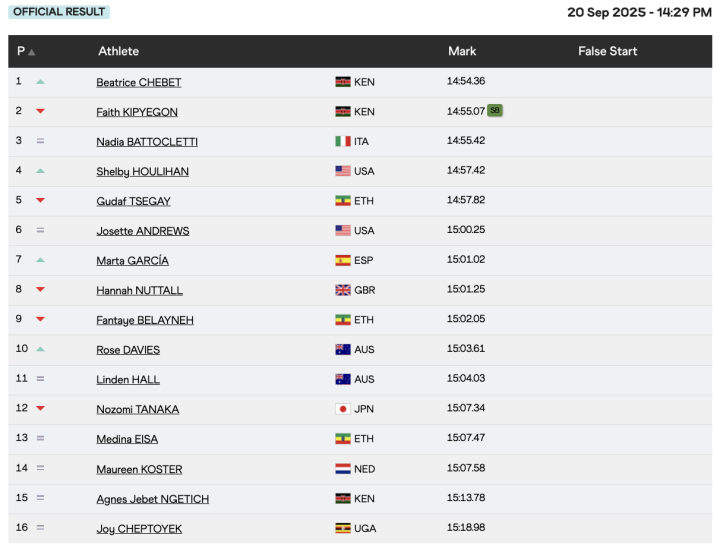Click the OFFICIAL RESULT label badge
This screenshot has width=720, height=554.
click(60, 12)
